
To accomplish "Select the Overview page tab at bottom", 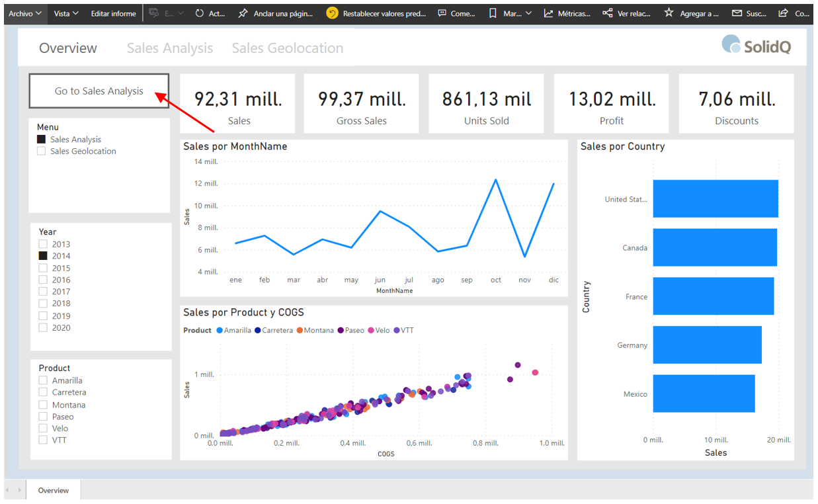I will pos(53,490).
